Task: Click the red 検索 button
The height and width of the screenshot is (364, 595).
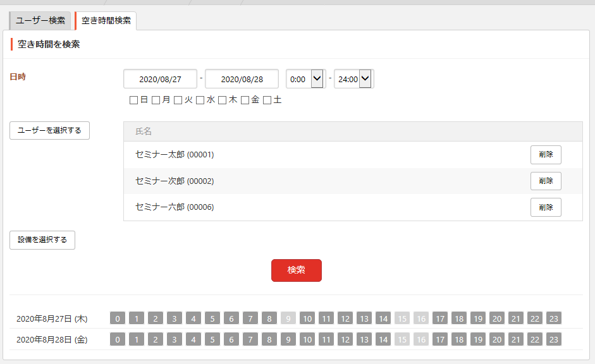Action: coord(297,270)
